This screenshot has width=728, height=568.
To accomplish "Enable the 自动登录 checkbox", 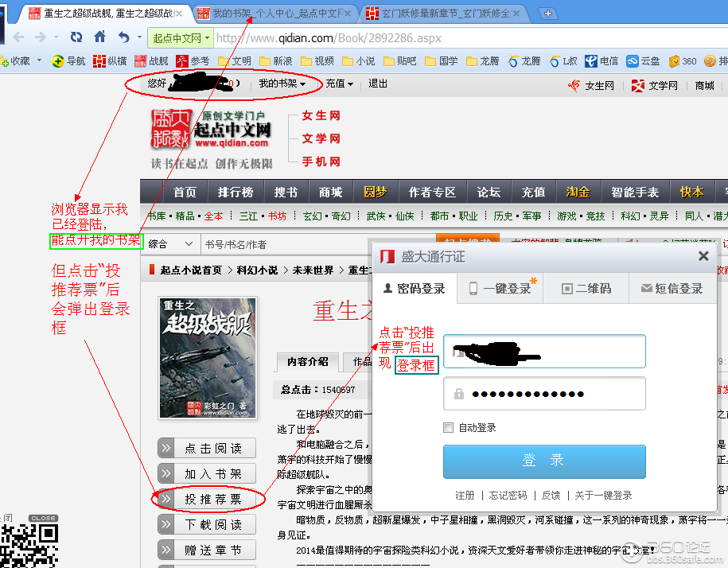I will click(449, 427).
